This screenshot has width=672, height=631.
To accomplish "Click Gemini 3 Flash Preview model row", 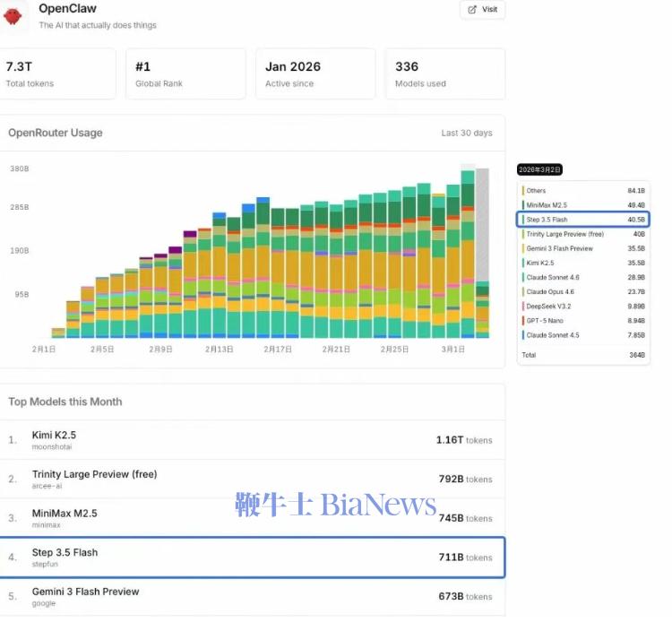I will point(251,597).
